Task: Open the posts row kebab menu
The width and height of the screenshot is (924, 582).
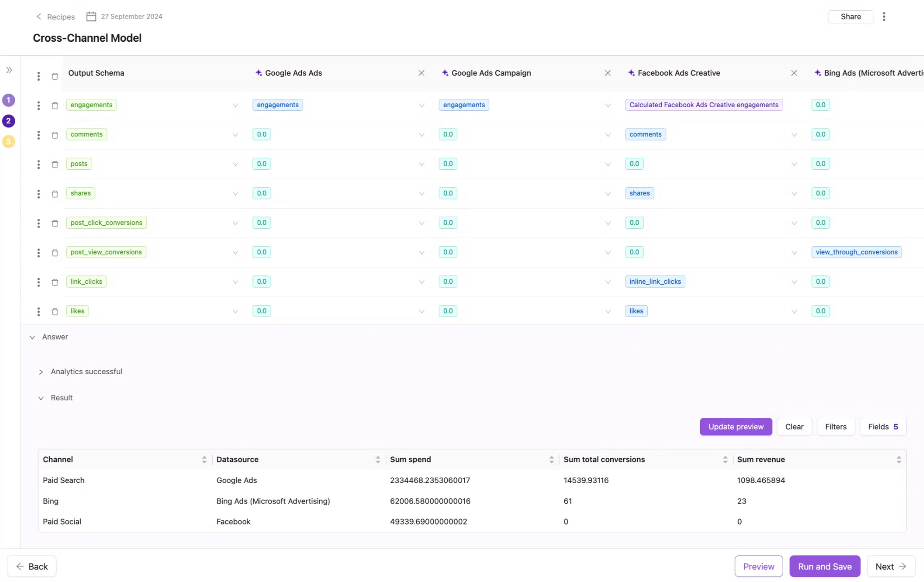Action: pyautogui.click(x=38, y=165)
